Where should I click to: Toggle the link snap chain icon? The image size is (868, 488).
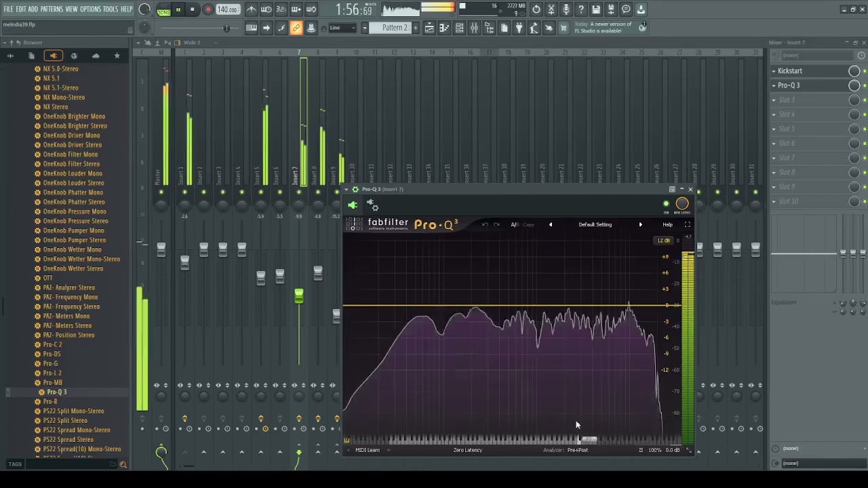tap(296, 28)
